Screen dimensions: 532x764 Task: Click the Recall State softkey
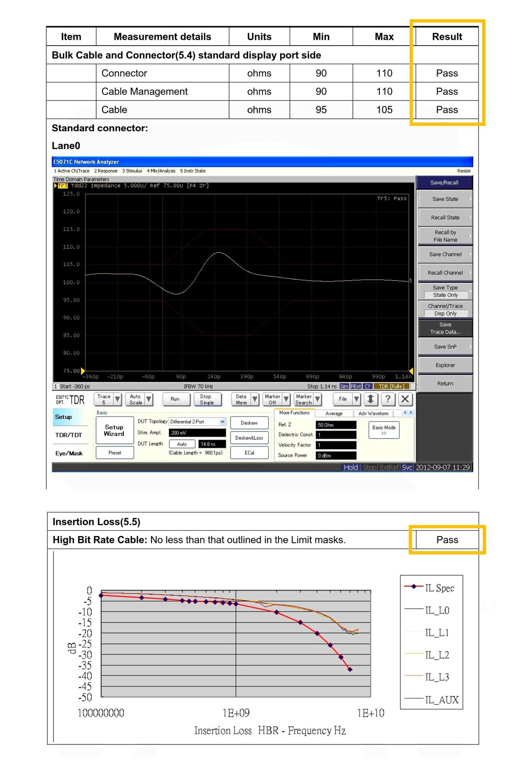tap(445, 217)
